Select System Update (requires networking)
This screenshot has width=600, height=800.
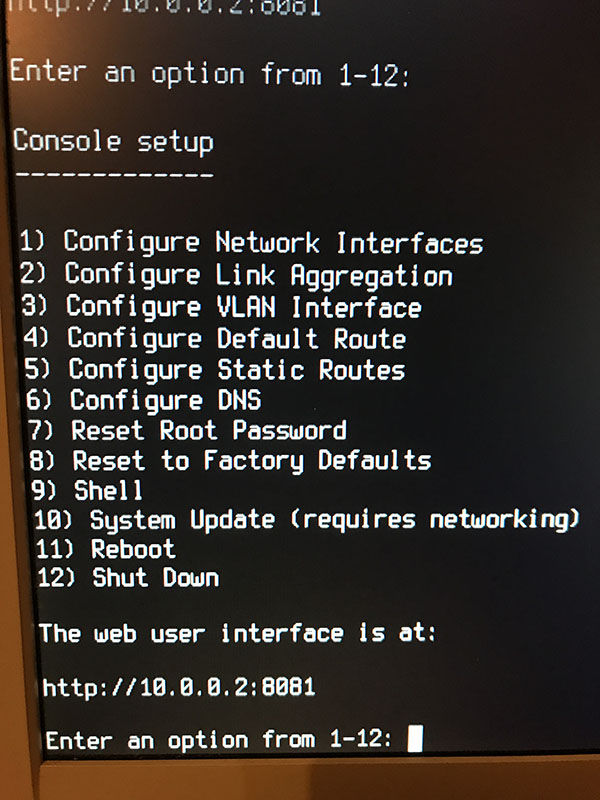[307, 520]
